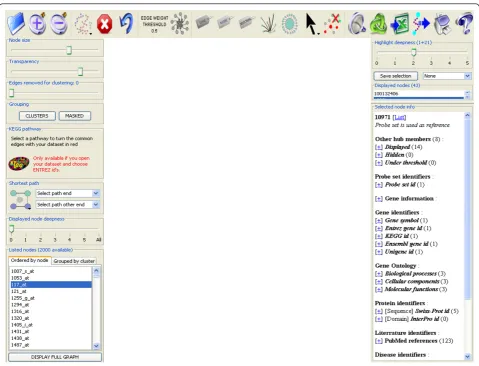The height and width of the screenshot is (366, 479).
Task: Open the Select path other end dropdown
Action: (68, 205)
